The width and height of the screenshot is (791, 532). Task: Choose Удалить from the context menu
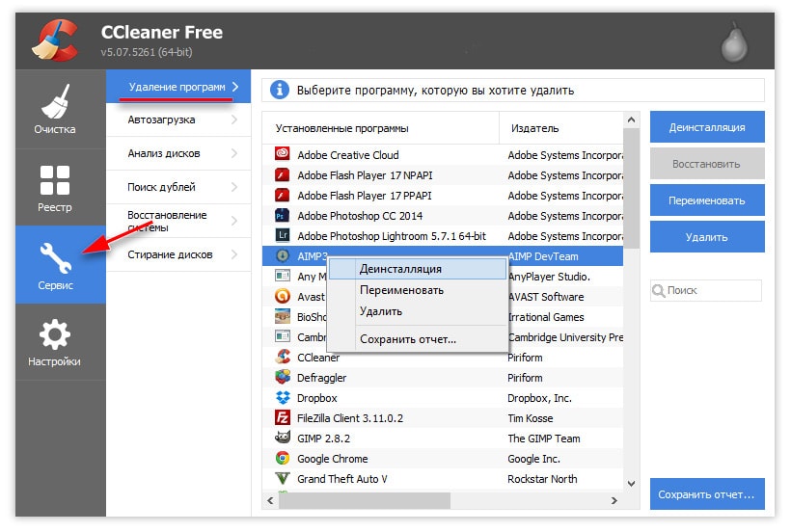point(417,311)
